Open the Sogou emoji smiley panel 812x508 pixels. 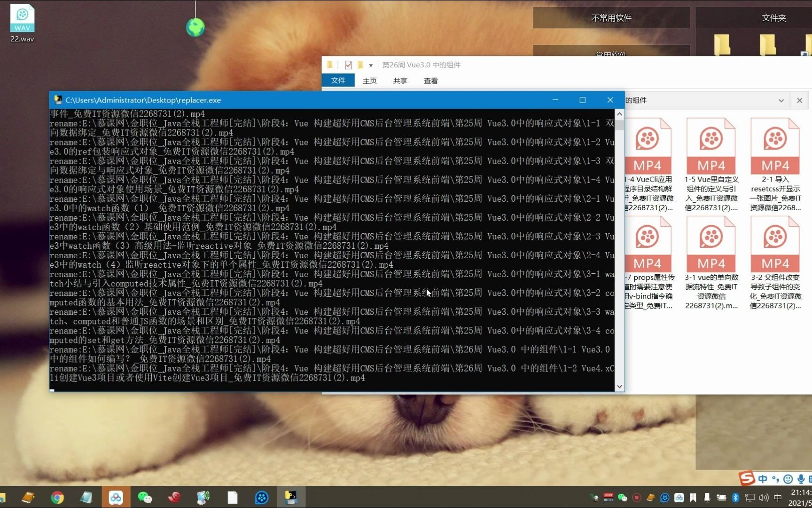click(788, 479)
